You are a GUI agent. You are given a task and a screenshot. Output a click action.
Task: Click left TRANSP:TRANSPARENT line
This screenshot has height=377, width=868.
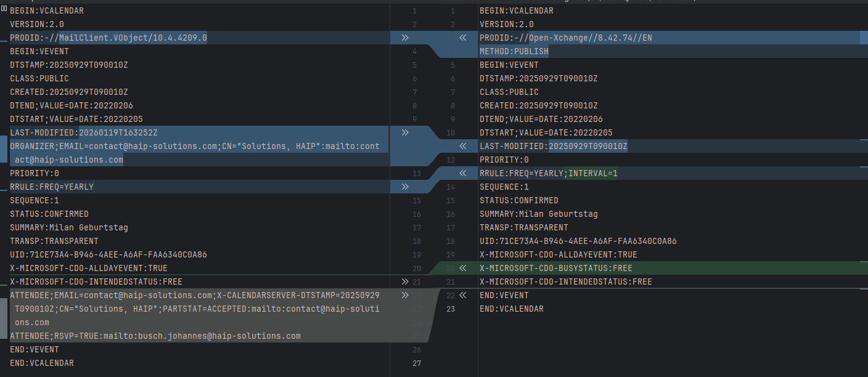tap(54, 241)
